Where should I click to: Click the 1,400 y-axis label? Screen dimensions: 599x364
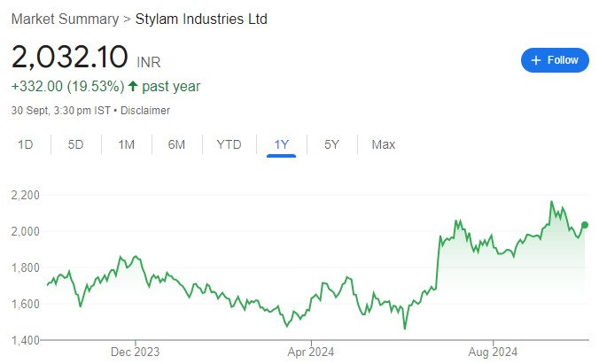(25, 340)
